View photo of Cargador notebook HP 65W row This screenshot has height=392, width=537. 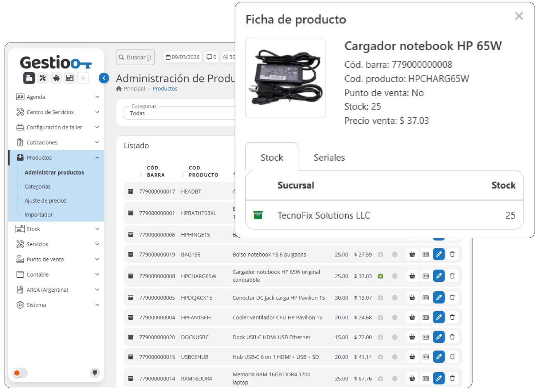(380, 276)
